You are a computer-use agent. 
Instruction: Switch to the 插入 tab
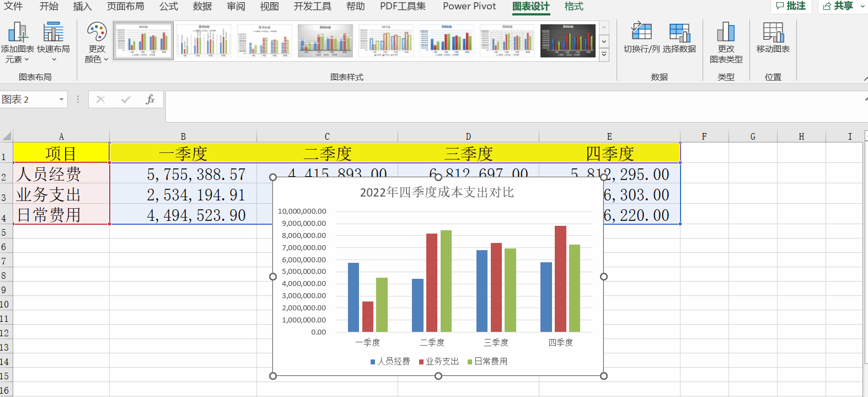click(82, 6)
